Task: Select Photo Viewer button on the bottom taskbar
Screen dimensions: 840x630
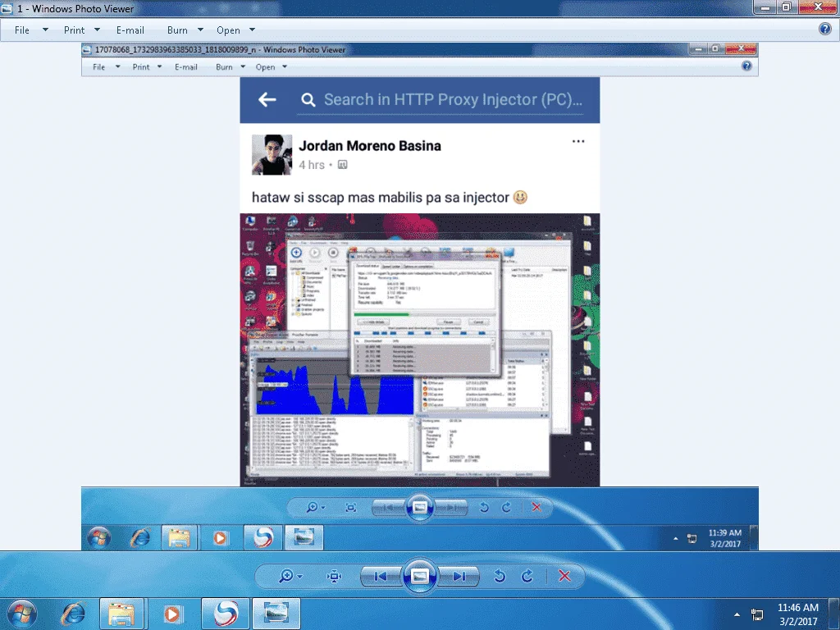Action: click(276, 614)
